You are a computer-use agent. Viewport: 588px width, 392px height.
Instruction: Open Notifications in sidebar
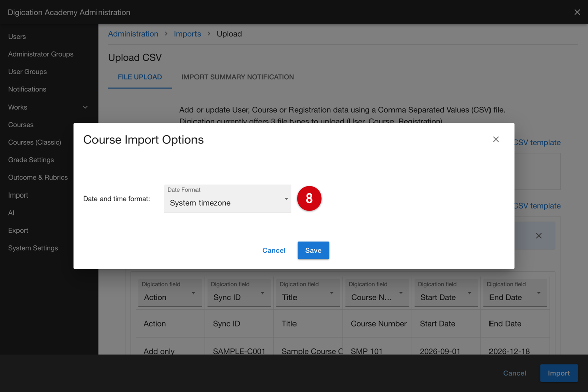[x=27, y=89]
